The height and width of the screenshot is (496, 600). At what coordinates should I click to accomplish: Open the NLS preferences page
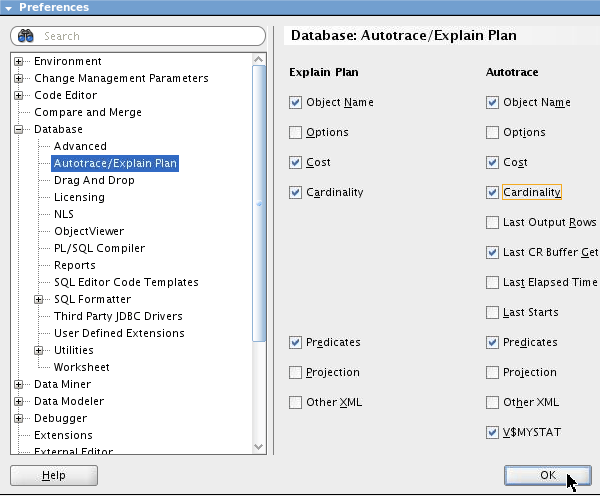[x=64, y=214]
